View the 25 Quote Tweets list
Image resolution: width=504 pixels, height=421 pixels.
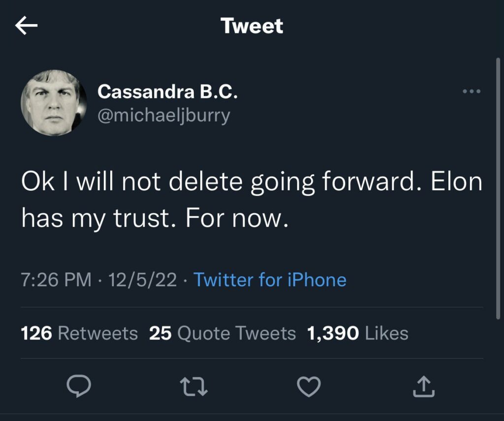222,333
